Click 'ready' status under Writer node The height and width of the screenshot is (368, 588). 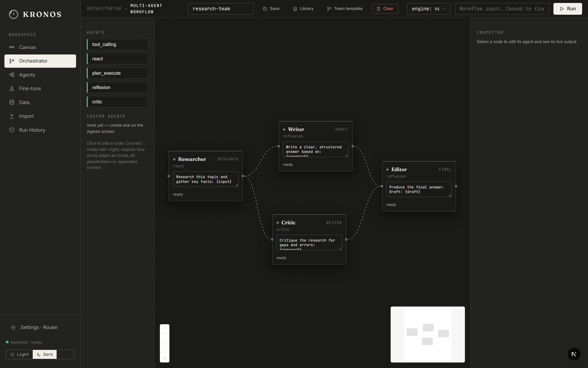[x=288, y=164]
